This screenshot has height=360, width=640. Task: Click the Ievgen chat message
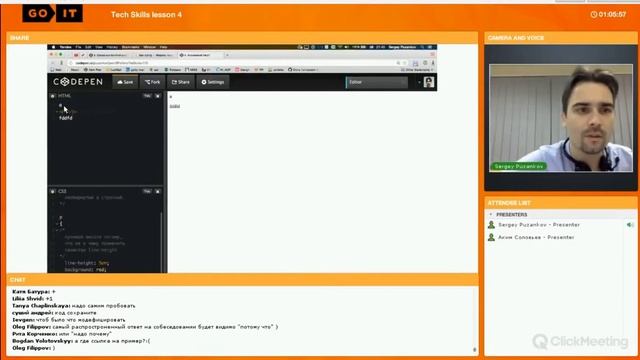pos(69,320)
